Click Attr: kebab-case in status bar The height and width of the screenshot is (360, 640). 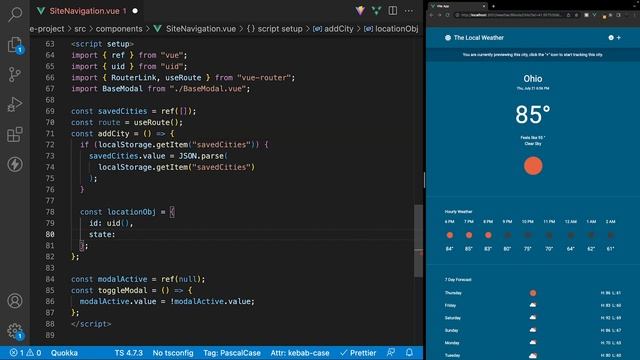(300, 353)
